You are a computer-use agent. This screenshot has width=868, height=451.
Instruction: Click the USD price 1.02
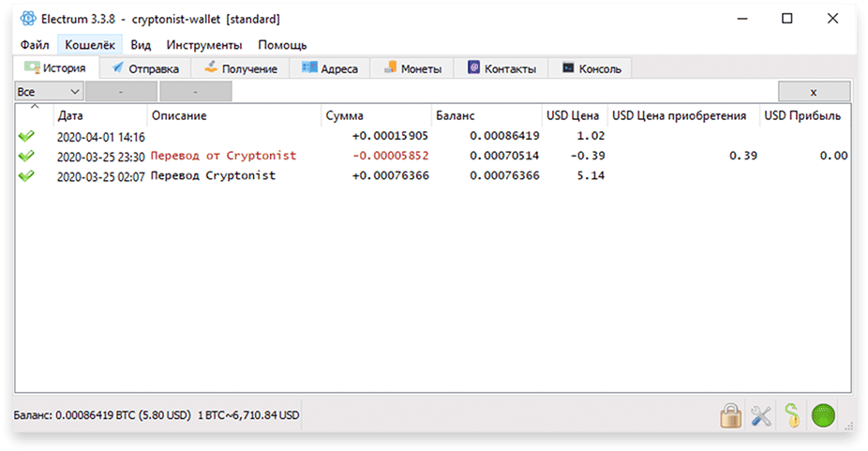[x=591, y=136]
